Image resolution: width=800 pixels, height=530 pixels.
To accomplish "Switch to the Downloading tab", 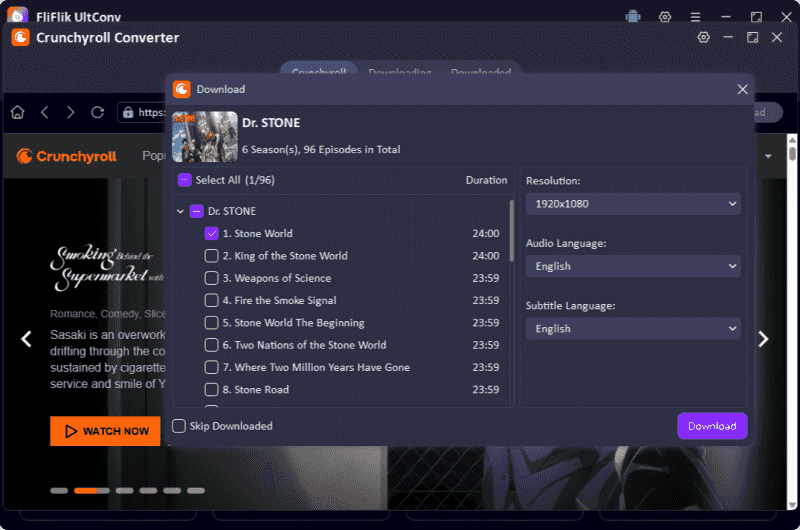I will [399, 71].
